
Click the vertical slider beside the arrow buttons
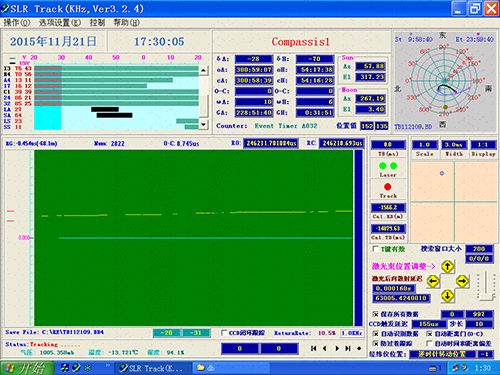[486, 286]
